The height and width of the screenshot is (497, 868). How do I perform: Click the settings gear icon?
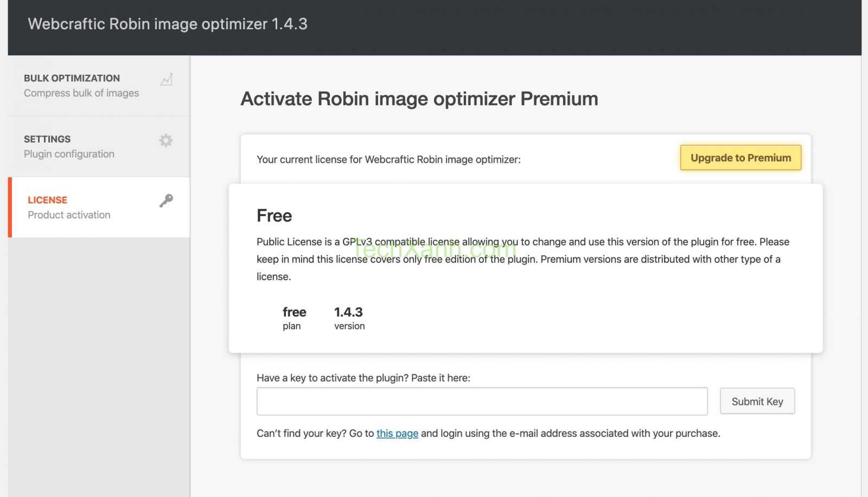tap(166, 140)
